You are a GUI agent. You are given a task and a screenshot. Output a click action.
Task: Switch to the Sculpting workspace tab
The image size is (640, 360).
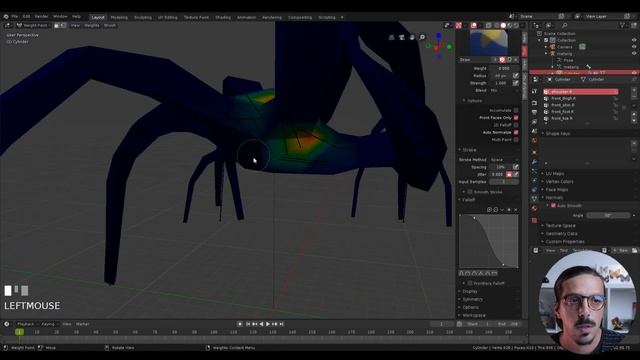coord(143,17)
